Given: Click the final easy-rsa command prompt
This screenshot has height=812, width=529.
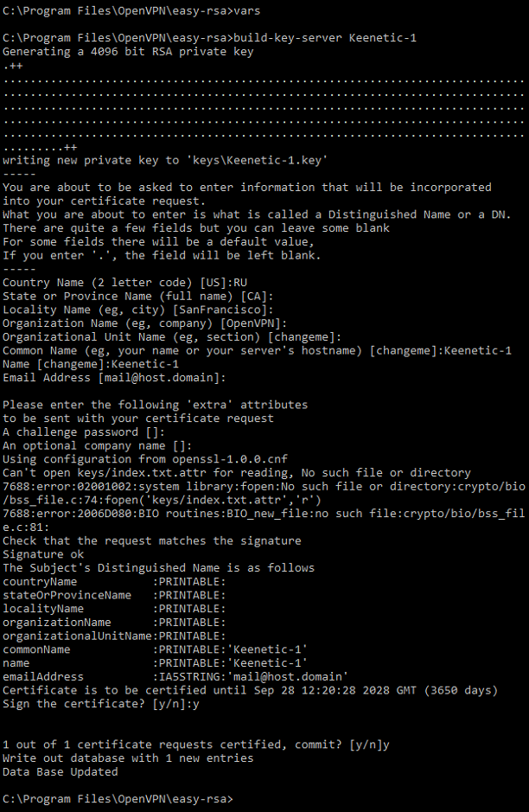Looking at the screenshot, I should tap(118, 798).
